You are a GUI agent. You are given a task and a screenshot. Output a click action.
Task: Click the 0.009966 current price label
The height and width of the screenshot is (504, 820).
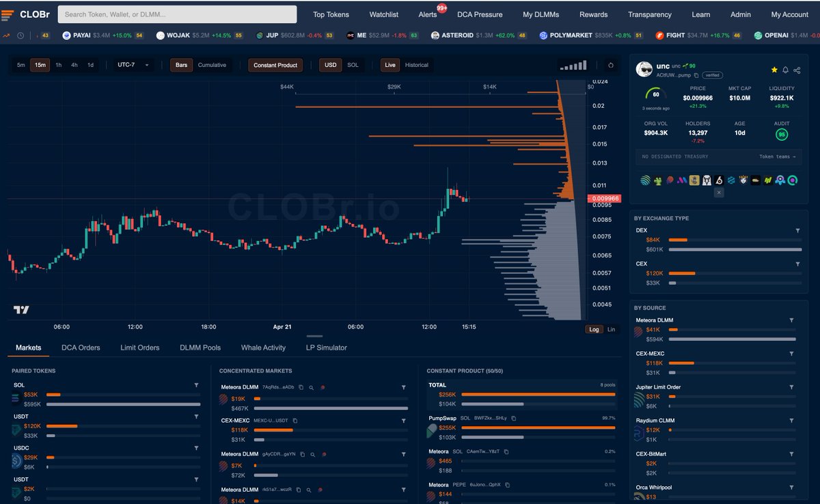[603, 199]
